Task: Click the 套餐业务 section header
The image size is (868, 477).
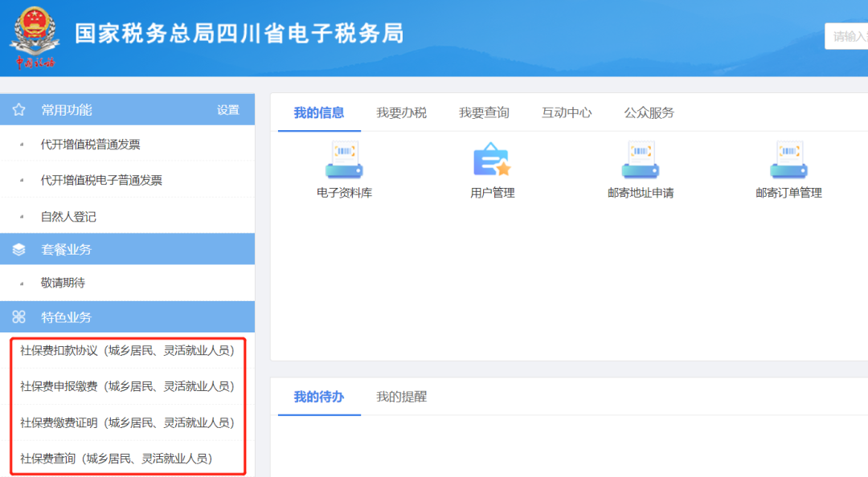Action: [x=127, y=249]
